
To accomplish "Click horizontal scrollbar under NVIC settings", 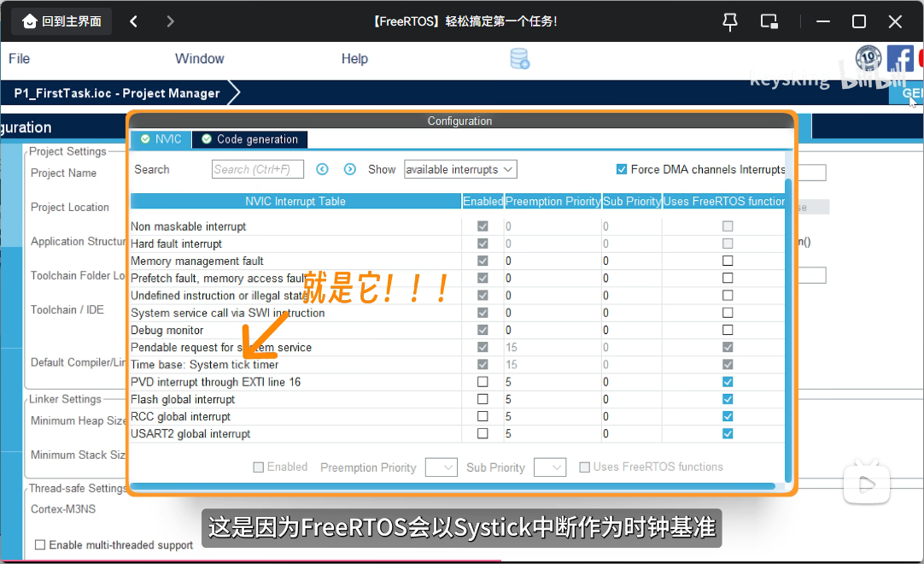I will coord(453,486).
